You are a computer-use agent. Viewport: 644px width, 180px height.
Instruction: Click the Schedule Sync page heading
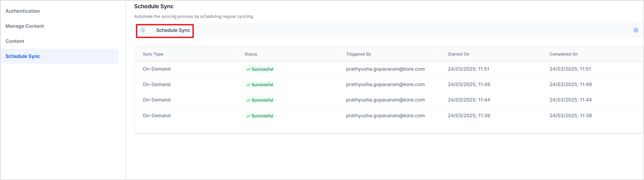pos(154,6)
